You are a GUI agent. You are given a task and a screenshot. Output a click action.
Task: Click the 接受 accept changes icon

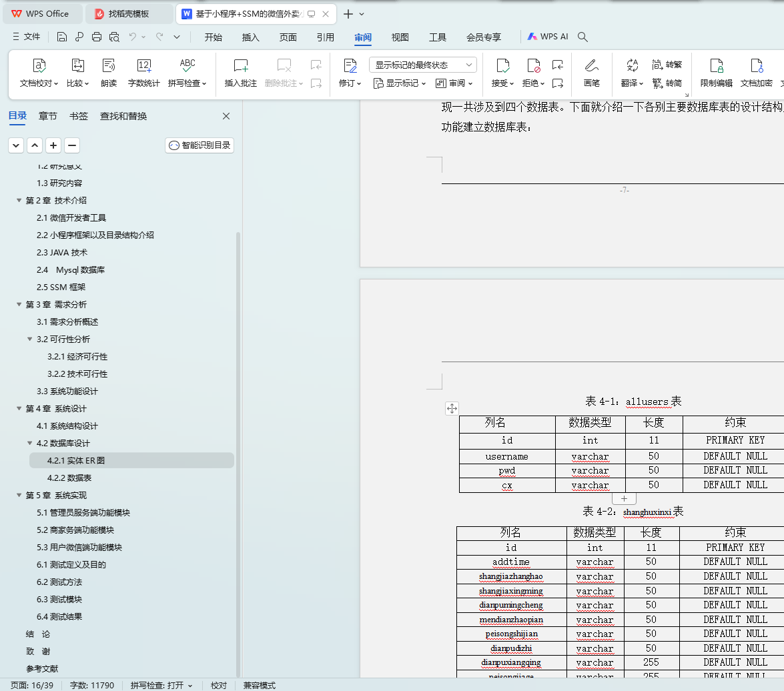(x=502, y=65)
